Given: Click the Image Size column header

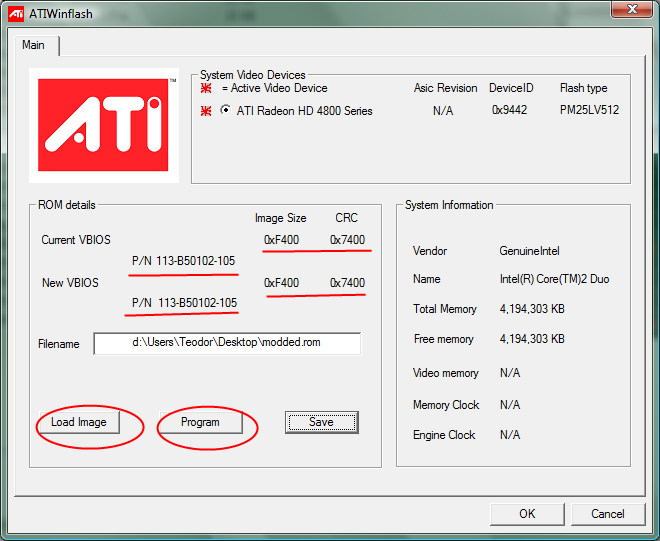Looking at the screenshot, I should (x=281, y=218).
